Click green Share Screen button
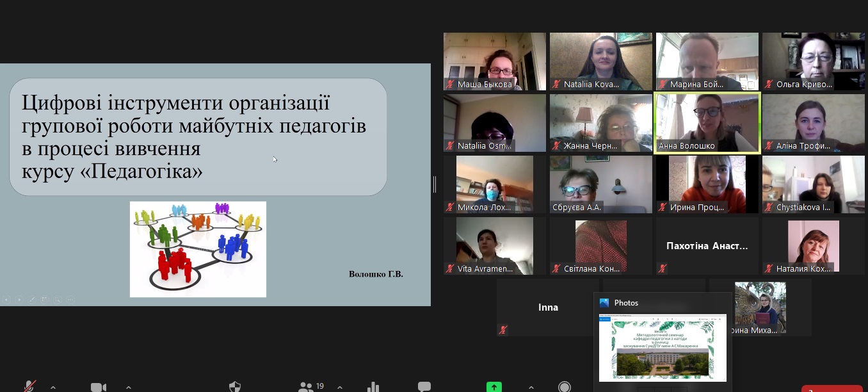The width and height of the screenshot is (868, 392). click(x=494, y=387)
